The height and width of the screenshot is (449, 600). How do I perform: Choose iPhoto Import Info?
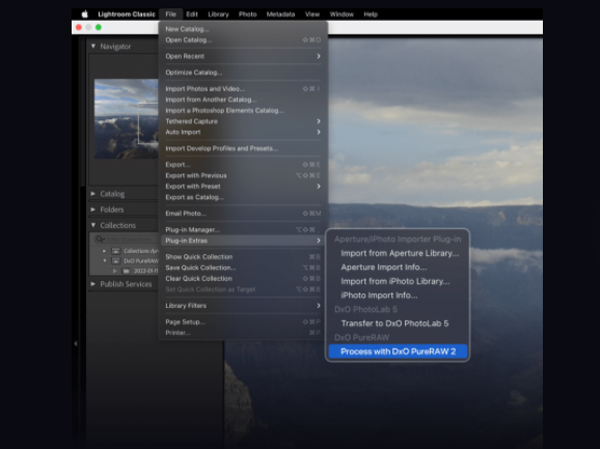(x=398, y=296)
